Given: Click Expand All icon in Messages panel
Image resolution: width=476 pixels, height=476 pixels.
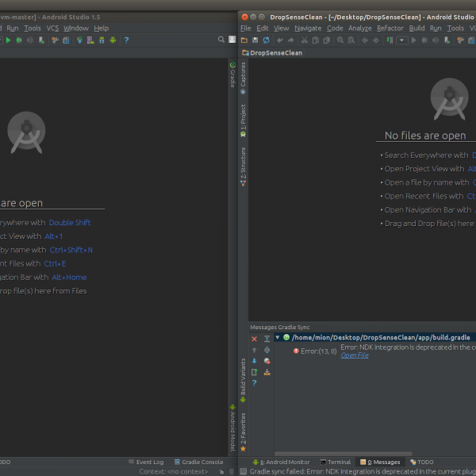Looking at the screenshot, I should pyautogui.click(x=267, y=339).
